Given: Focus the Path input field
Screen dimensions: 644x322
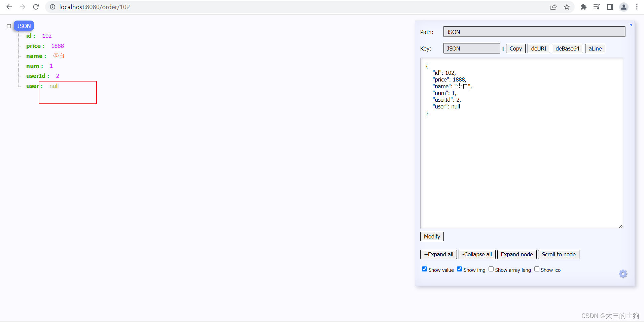Looking at the screenshot, I should (x=534, y=32).
